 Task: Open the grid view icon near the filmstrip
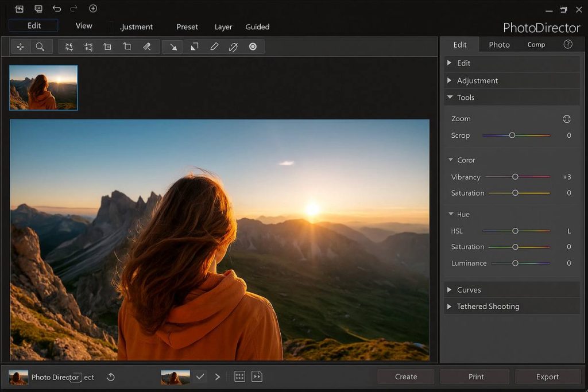click(x=239, y=376)
